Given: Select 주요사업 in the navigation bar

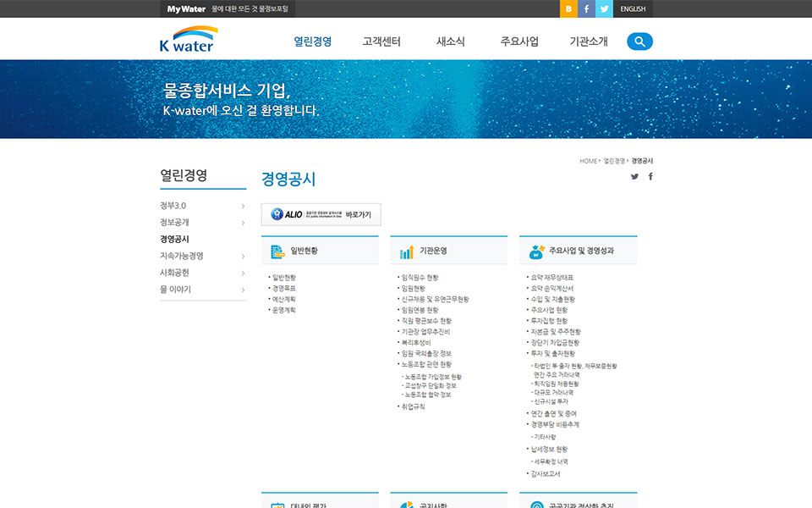Looking at the screenshot, I should pos(519,41).
